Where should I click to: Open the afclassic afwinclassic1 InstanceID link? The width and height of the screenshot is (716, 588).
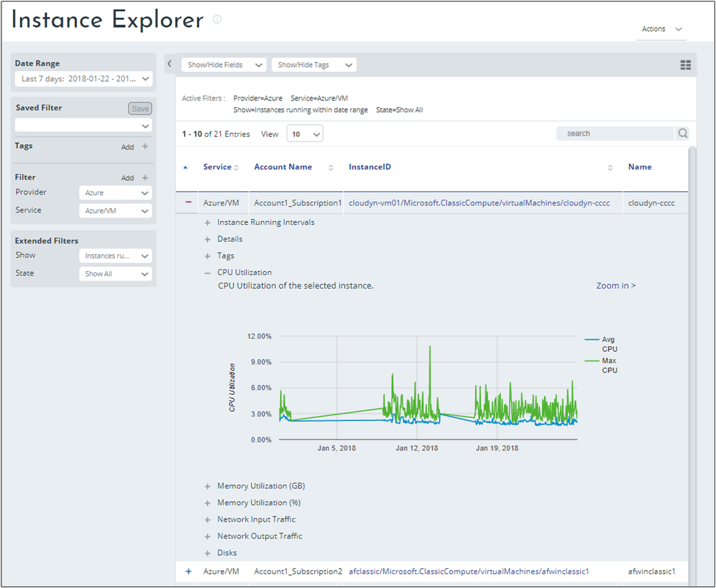click(469, 571)
